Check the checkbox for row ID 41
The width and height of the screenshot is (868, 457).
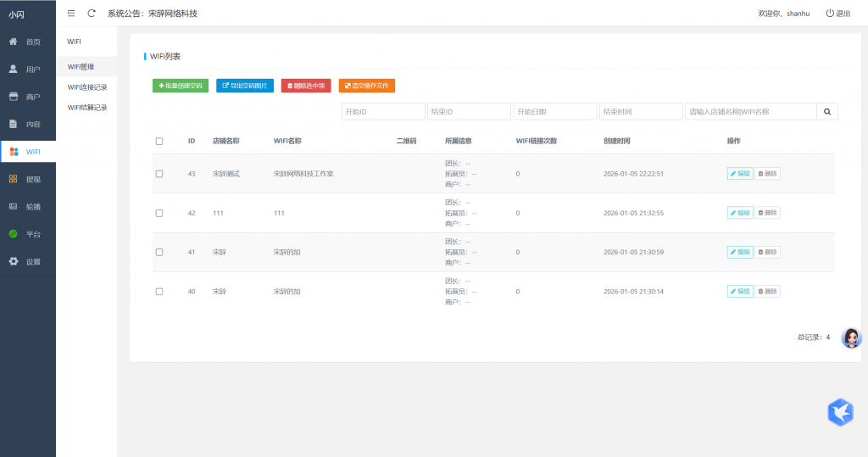(x=159, y=253)
